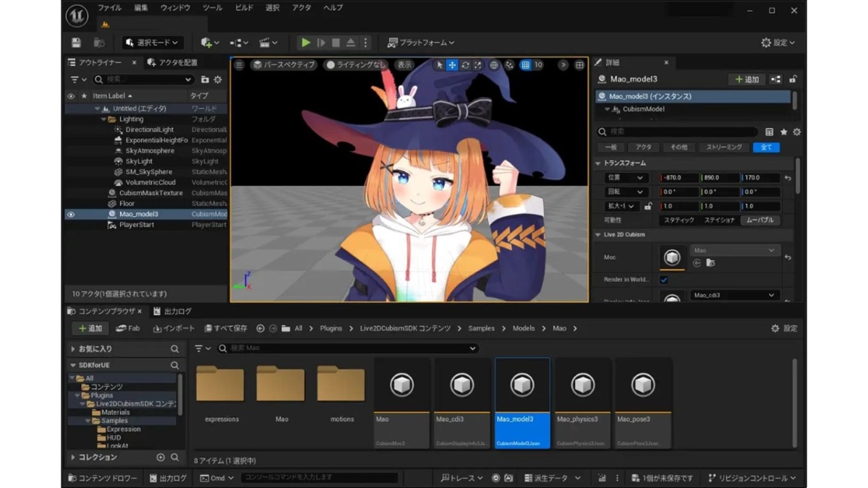This screenshot has height=488, width=868.
Task: Open the Moc asset dropdown showing Mao
Action: pyautogui.click(x=733, y=250)
